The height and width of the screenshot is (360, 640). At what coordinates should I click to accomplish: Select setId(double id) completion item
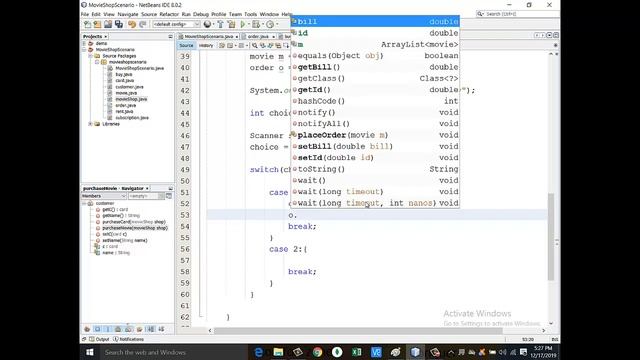(x=375, y=158)
